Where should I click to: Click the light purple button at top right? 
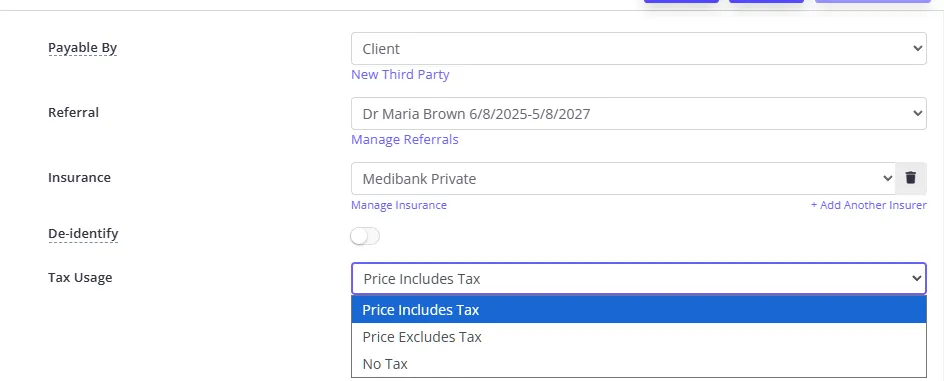(873, 1)
